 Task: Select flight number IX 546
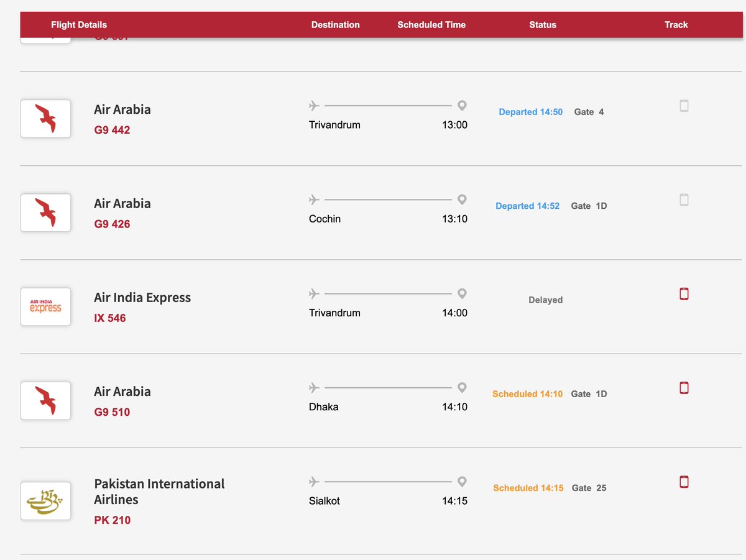[110, 318]
